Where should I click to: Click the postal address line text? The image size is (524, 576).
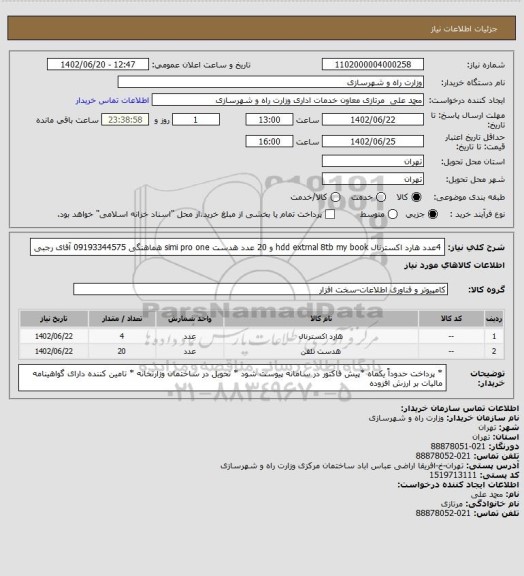pos(342,466)
